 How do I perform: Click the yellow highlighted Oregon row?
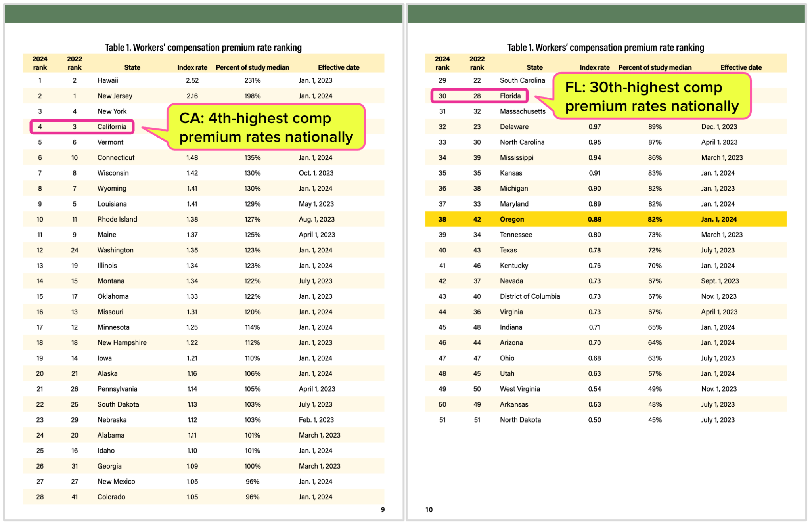[605, 219]
